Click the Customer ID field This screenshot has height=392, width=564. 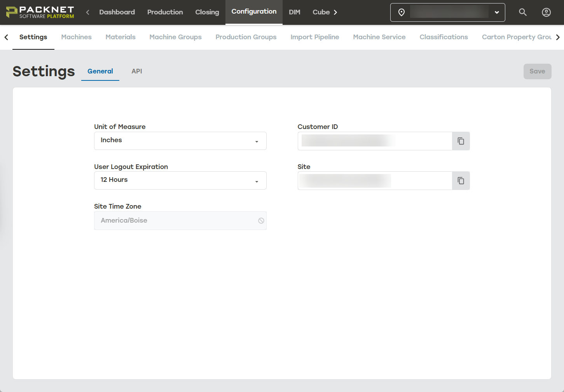(375, 141)
